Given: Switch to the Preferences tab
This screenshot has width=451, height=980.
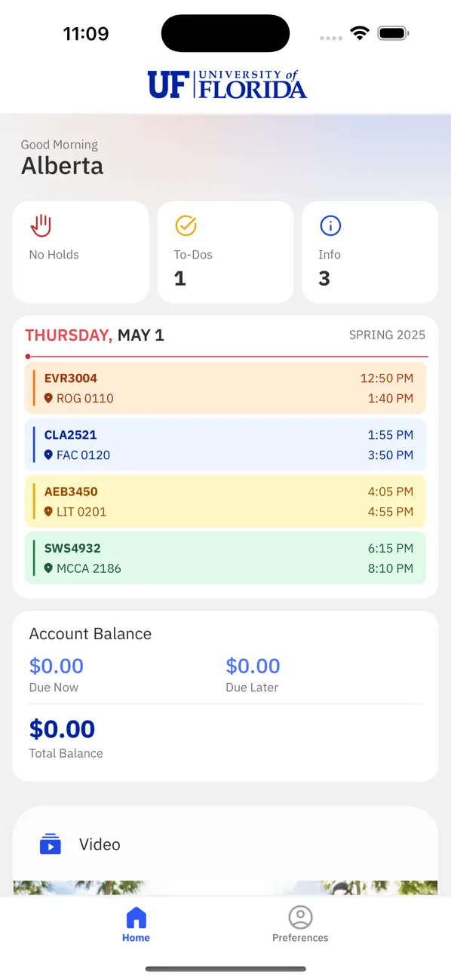Looking at the screenshot, I should (x=300, y=925).
